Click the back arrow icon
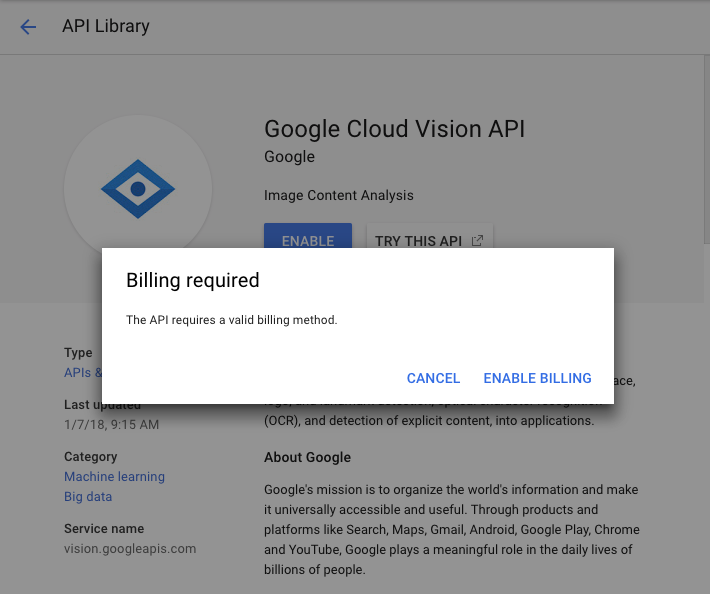Screen dimensions: 710x594 pos(28,27)
